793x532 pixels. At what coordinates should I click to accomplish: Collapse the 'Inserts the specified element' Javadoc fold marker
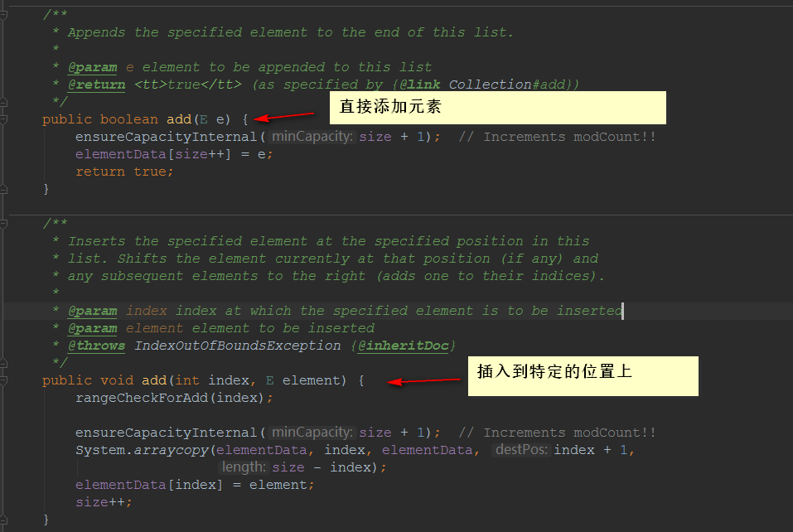tap(3, 224)
